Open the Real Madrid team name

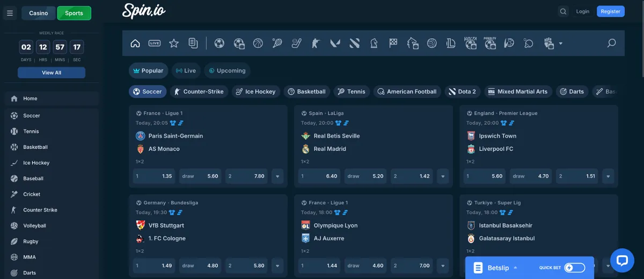click(x=330, y=149)
